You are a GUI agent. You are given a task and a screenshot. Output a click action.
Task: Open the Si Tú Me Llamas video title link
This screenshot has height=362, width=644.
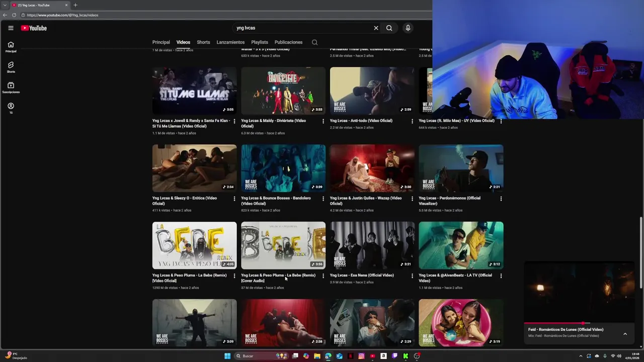point(191,123)
